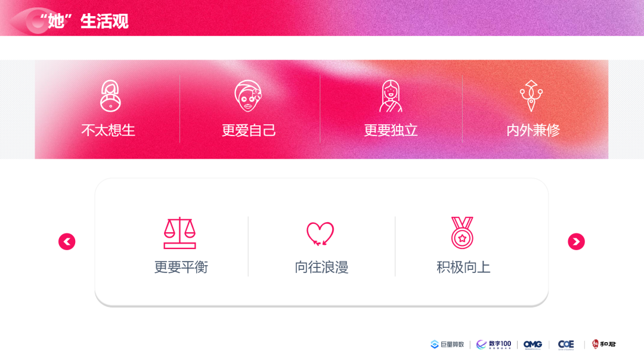644x363 pixels.
Task: Click the ornament icon above 内外兼修
Action: (x=531, y=96)
